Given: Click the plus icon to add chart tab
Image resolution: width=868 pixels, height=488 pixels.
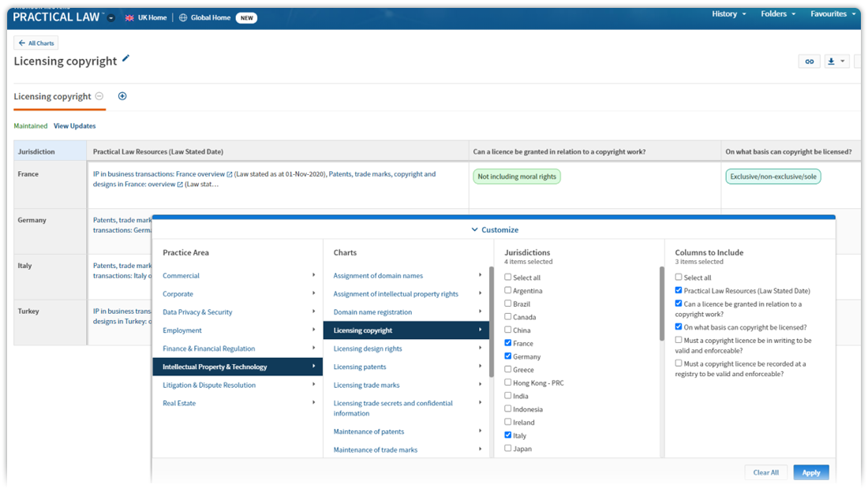Looking at the screenshot, I should tap(122, 96).
